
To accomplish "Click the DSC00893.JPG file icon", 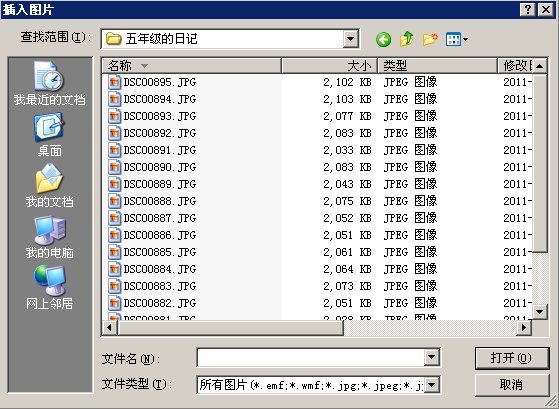I will click(x=114, y=116).
